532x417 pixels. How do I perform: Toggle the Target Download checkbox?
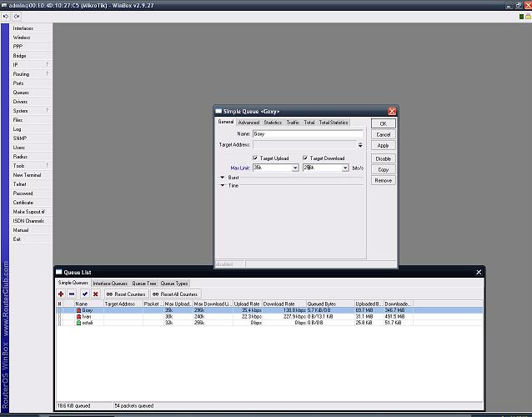tap(305, 158)
